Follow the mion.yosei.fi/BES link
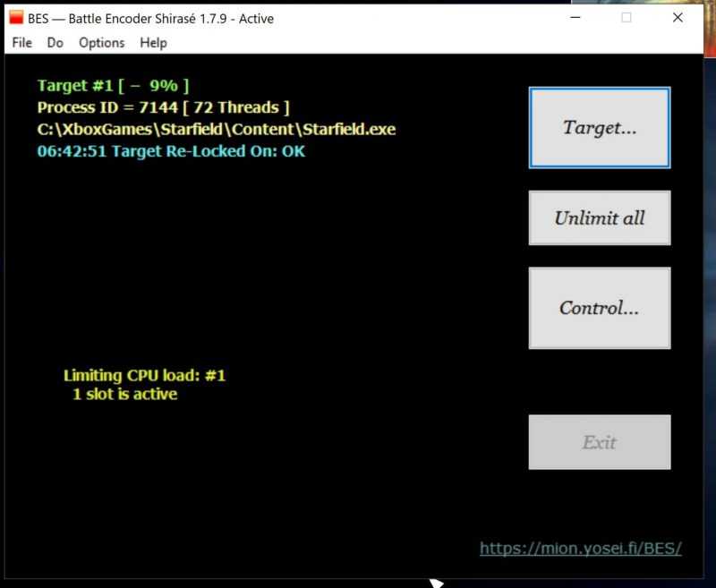Image resolution: width=716 pixels, height=588 pixels. click(x=580, y=548)
